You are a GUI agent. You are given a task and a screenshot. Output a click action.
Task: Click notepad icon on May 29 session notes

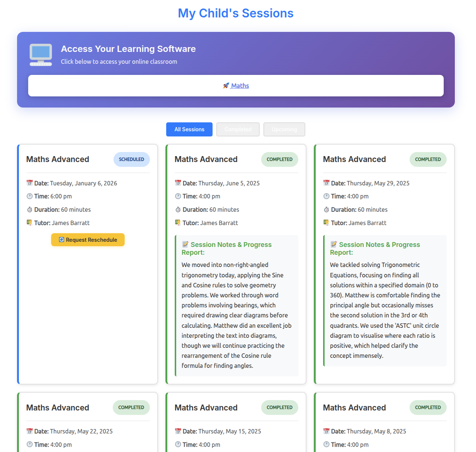[x=334, y=244]
